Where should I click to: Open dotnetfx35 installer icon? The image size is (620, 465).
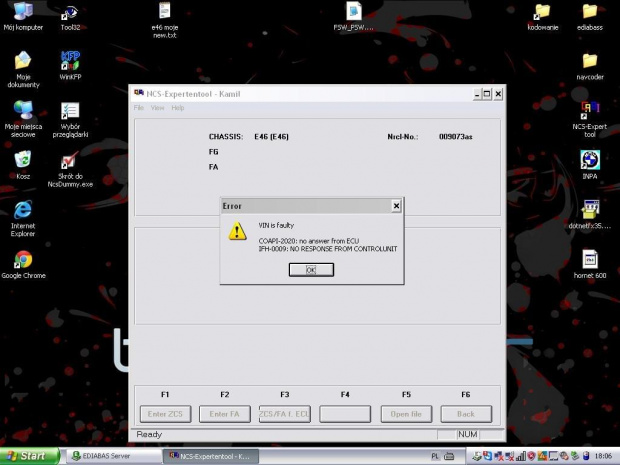(590, 214)
